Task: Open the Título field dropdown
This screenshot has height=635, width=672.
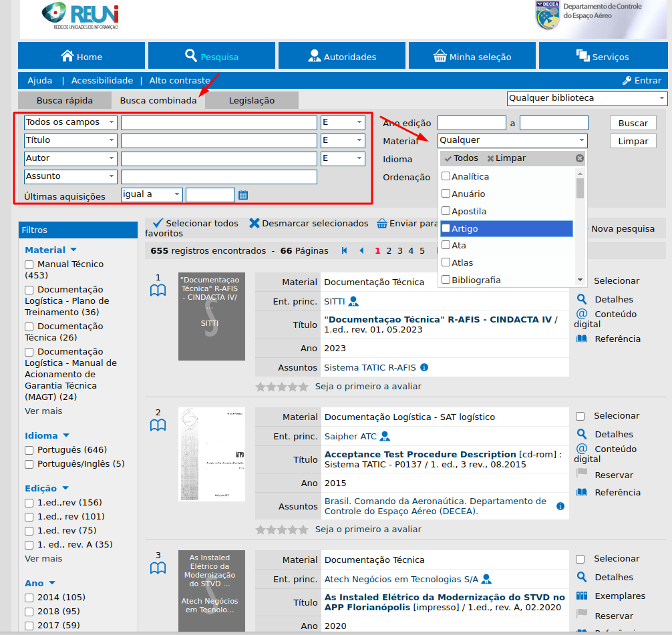Action: click(x=71, y=140)
